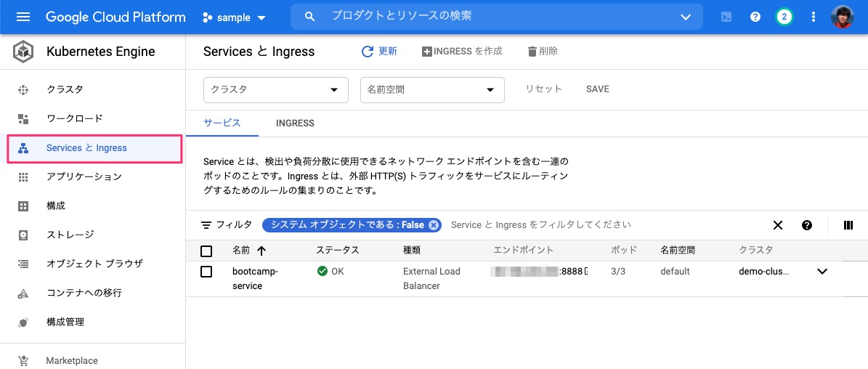Click the Google Cloud Platform logo text
868x369 pixels.
point(115,17)
